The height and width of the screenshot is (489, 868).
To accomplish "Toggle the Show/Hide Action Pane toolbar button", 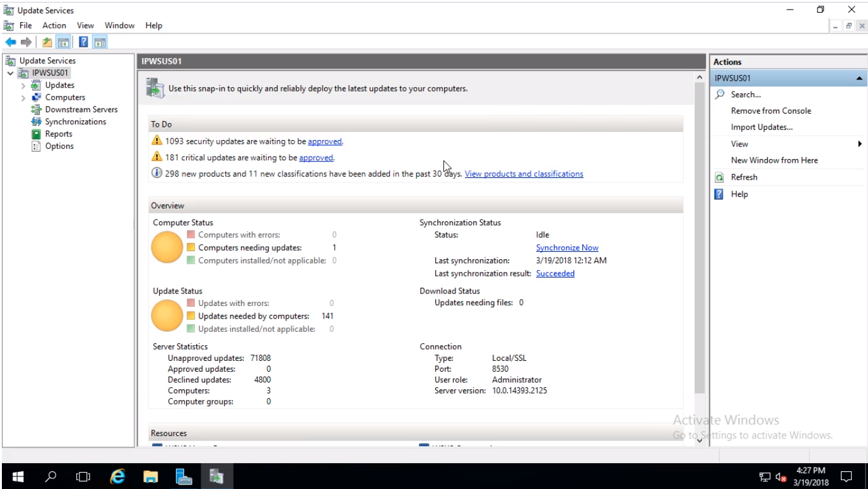I will tap(100, 42).
